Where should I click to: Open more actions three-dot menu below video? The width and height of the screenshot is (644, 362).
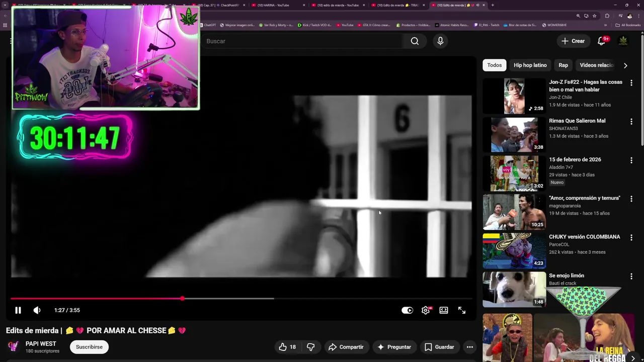pyautogui.click(x=469, y=347)
